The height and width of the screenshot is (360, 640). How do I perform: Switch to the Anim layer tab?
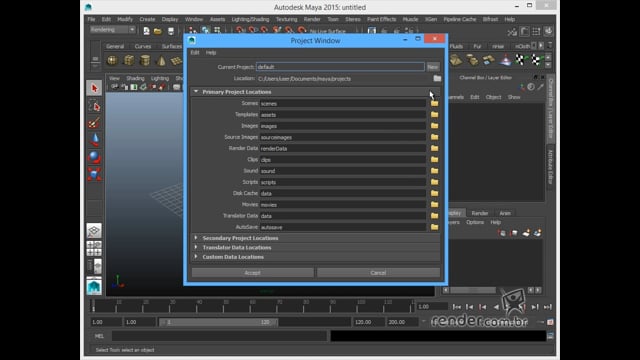point(505,213)
